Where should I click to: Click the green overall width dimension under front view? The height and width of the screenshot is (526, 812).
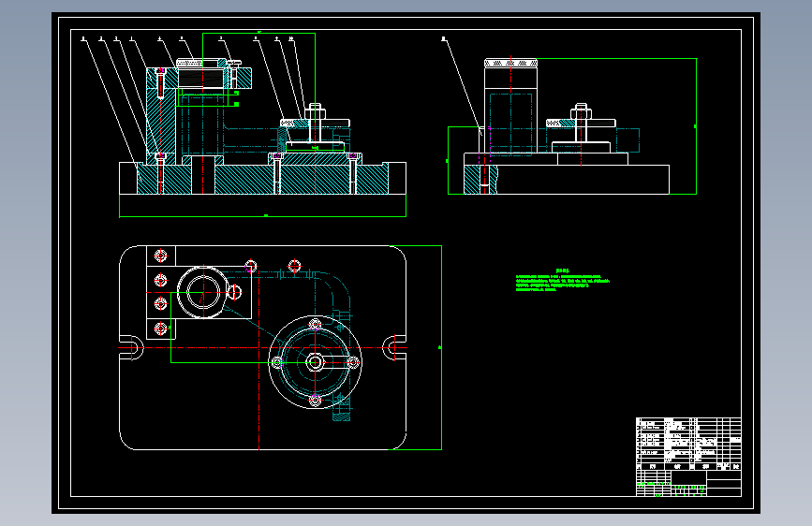click(262, 216)
